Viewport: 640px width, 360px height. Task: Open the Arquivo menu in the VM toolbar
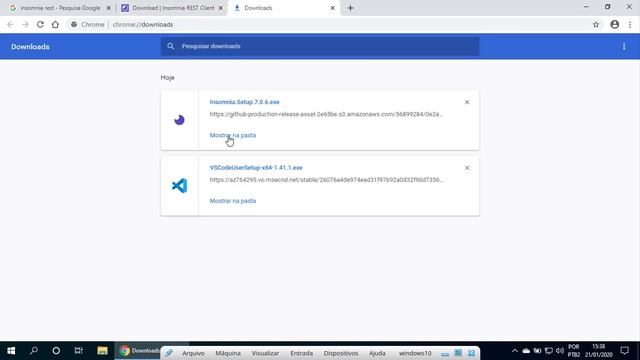[193, 353]
